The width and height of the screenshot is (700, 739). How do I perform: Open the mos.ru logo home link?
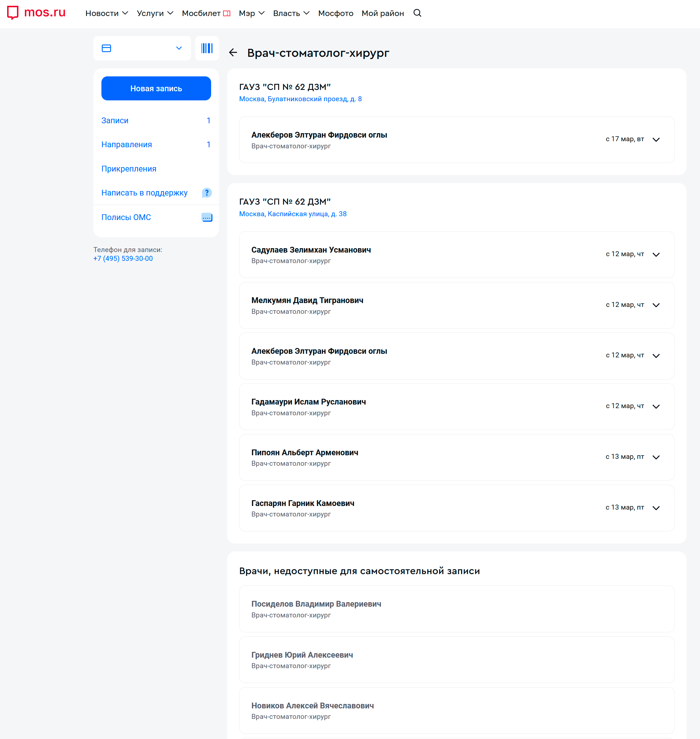click(36, 13)
